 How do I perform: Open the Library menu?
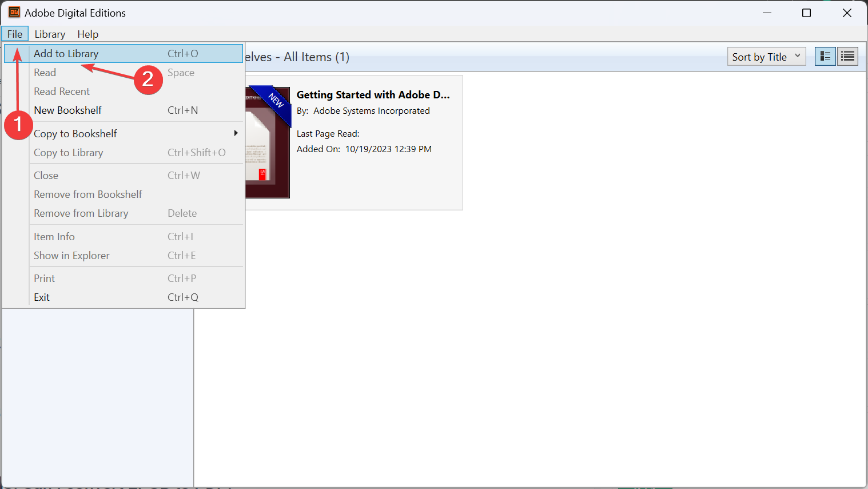click(50, 34)
